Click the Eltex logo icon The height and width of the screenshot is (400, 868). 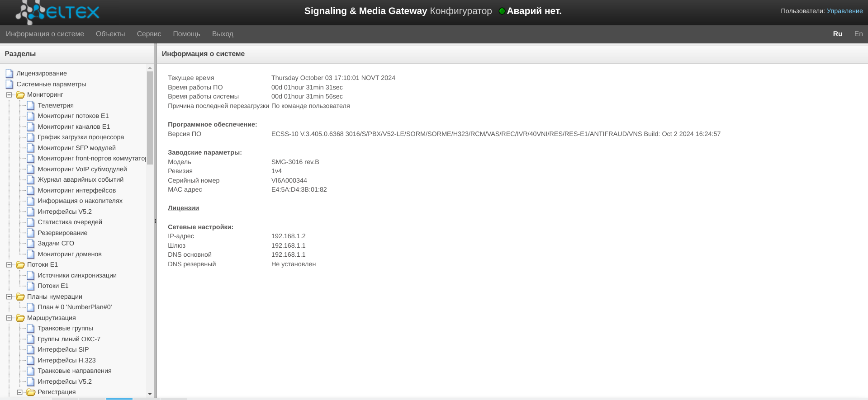click(x=31, y=12)
